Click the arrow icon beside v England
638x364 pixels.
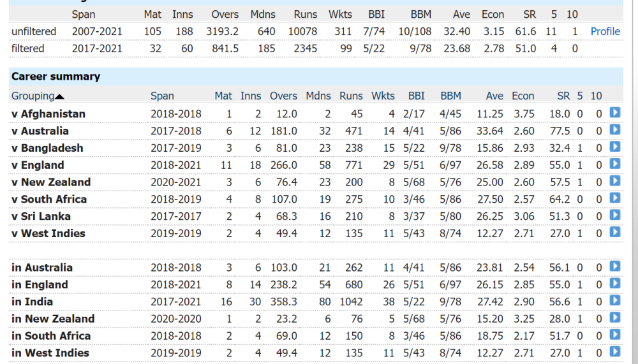615,164
